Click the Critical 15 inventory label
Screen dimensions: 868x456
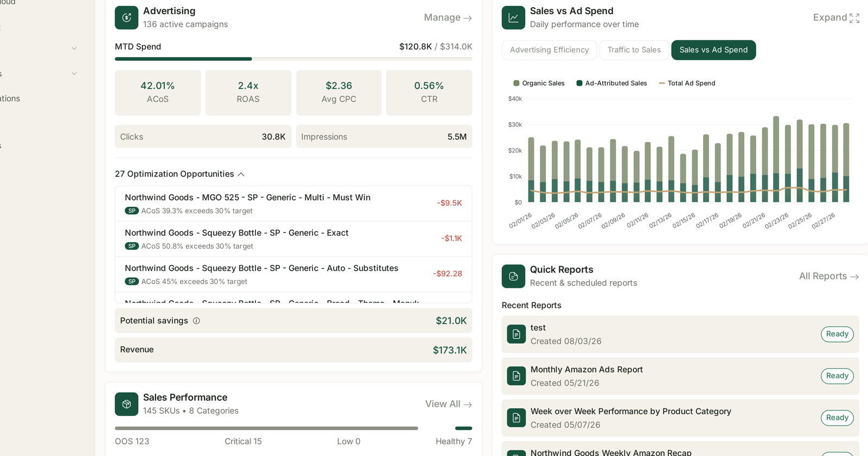[243, 441]
